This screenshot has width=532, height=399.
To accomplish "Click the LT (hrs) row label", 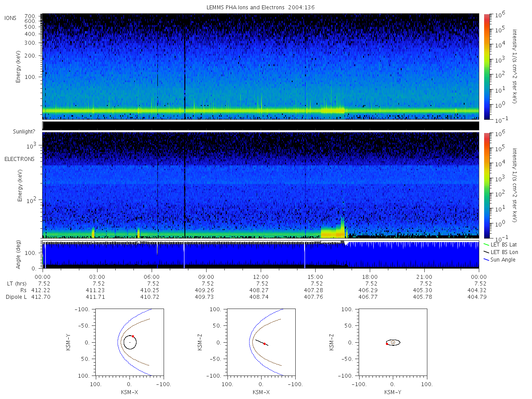I will [17, 284].
